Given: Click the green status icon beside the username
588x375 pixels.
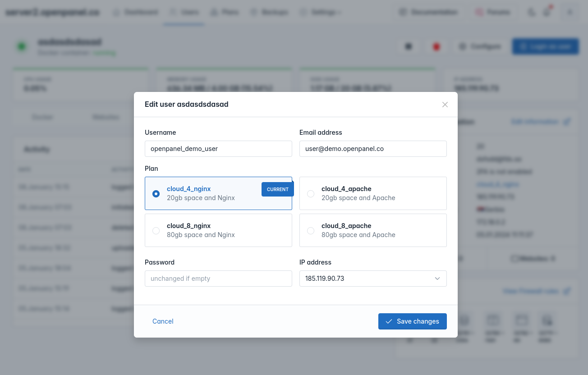Looking at the screenshot, I should (x=21, y=46).
